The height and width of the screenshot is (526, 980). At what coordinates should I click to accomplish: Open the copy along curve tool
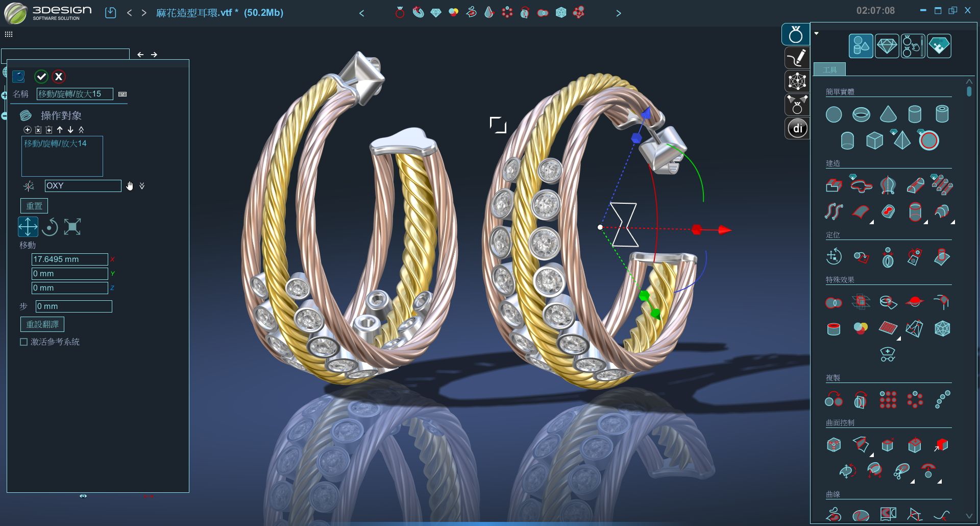coord(942,400)
